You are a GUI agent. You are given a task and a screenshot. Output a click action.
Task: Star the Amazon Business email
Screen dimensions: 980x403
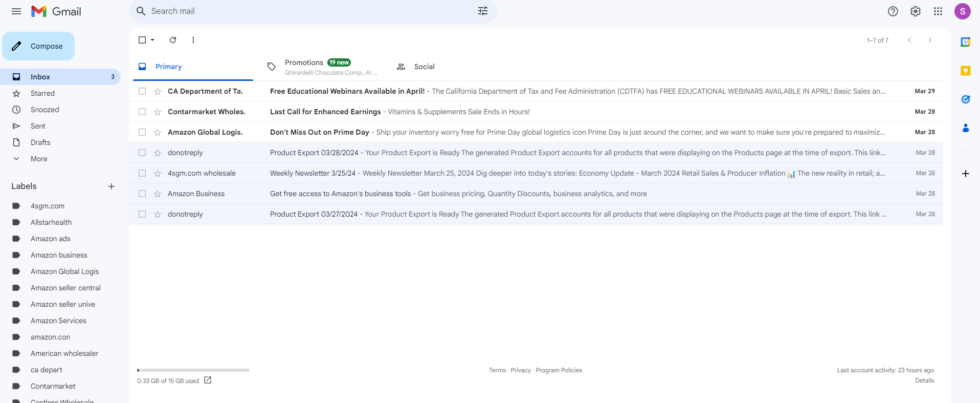tap(158, 194)
